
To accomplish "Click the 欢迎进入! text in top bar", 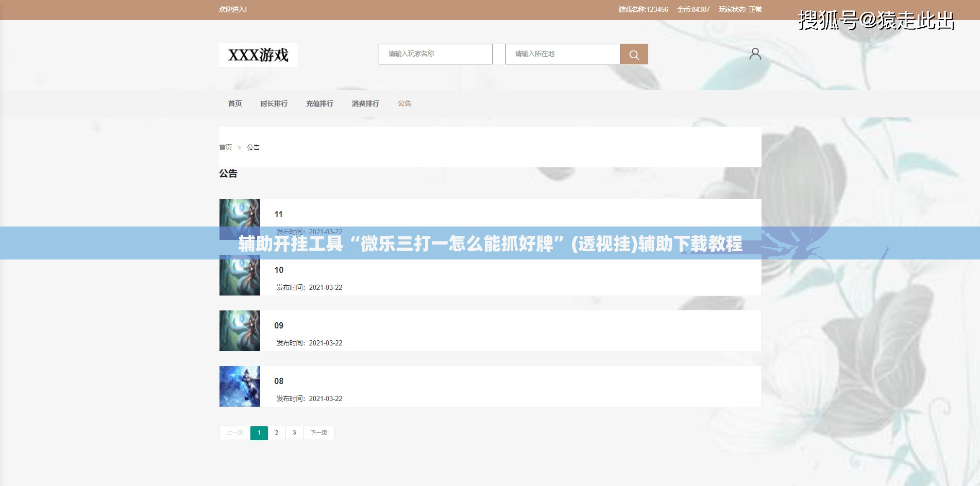I will pyautogui.click(x=233, y=10).
